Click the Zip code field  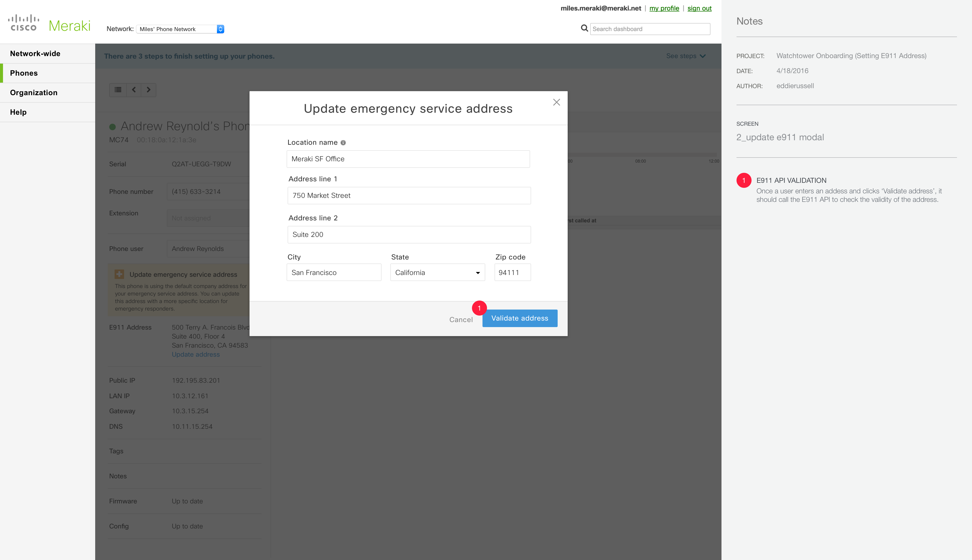click(x=512, y=273)
